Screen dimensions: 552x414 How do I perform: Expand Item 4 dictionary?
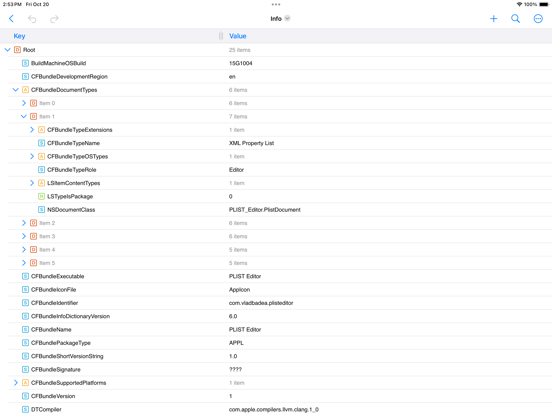[x=24, y=250]
